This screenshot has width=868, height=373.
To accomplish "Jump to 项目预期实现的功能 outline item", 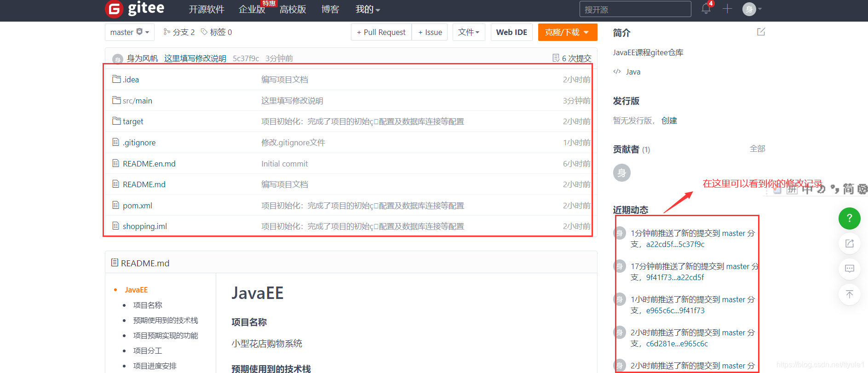I will point(166,335).
